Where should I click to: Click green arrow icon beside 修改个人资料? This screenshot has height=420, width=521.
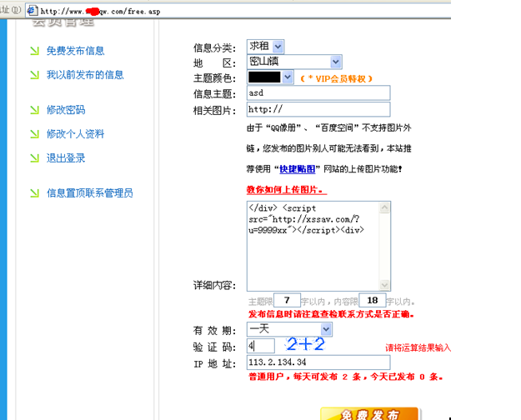tap(34, 134)
